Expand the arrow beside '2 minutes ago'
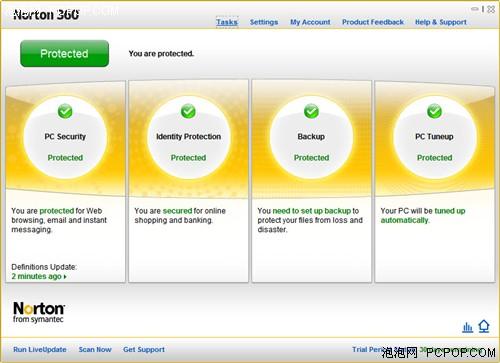This screenshot has height=363, width=500. point(65,277)
